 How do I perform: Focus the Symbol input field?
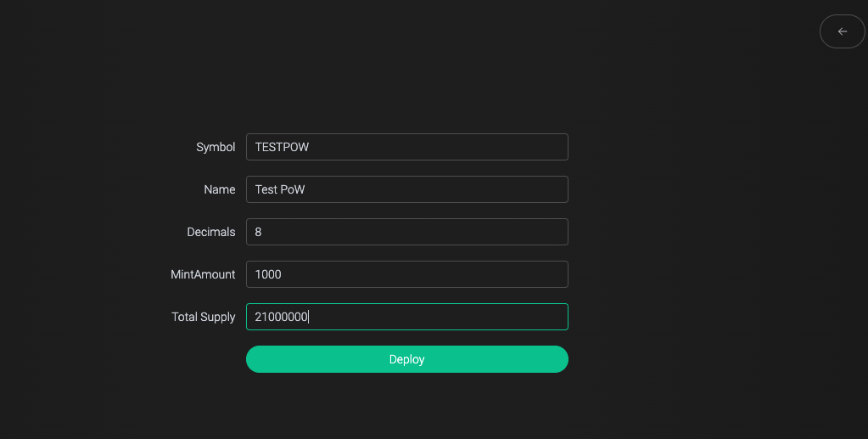pos(406,147)
